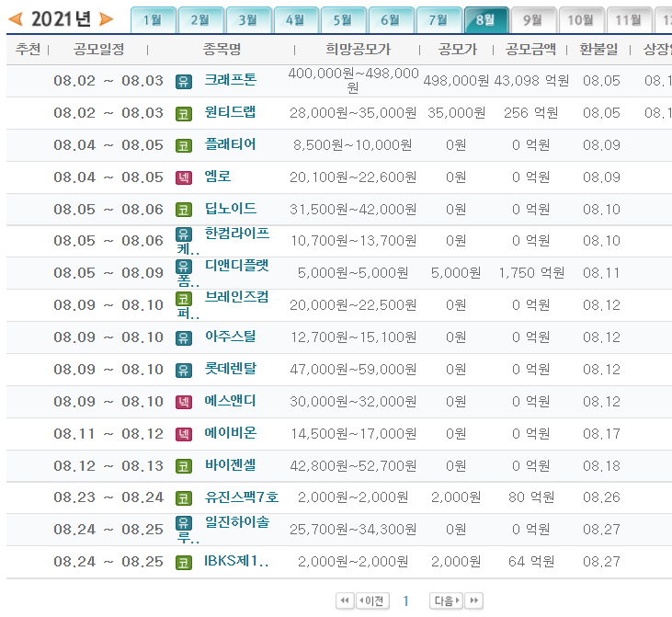
Task: Click the 코 market icon beside IBKS제1
Action: 184,563
